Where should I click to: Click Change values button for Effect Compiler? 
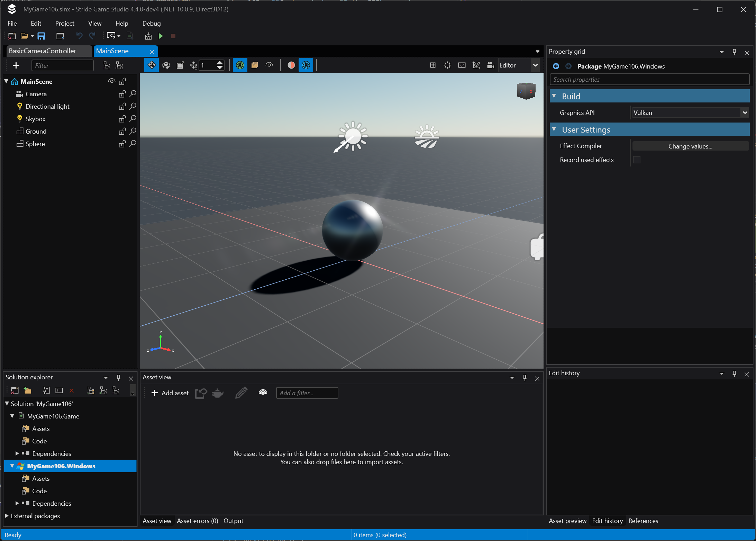(690, 146)
